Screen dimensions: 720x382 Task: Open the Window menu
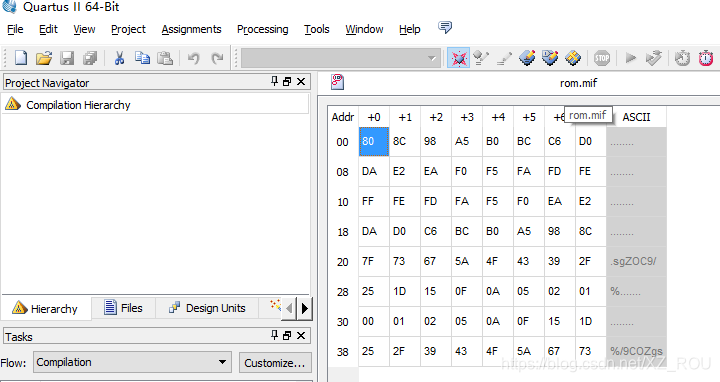point(365,29)
